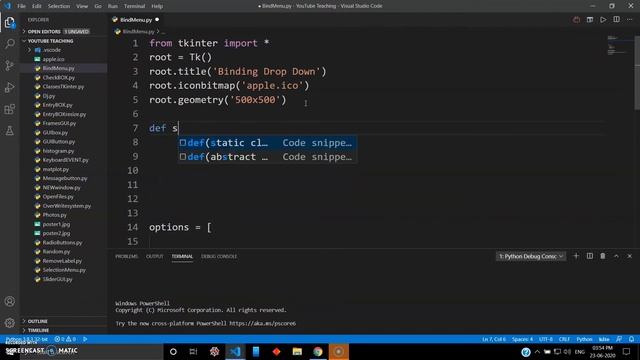Open Windows Task View on taskbar
Image resolution: width=640 pixels, height=360 pixels.
click(x=193, y=351)
